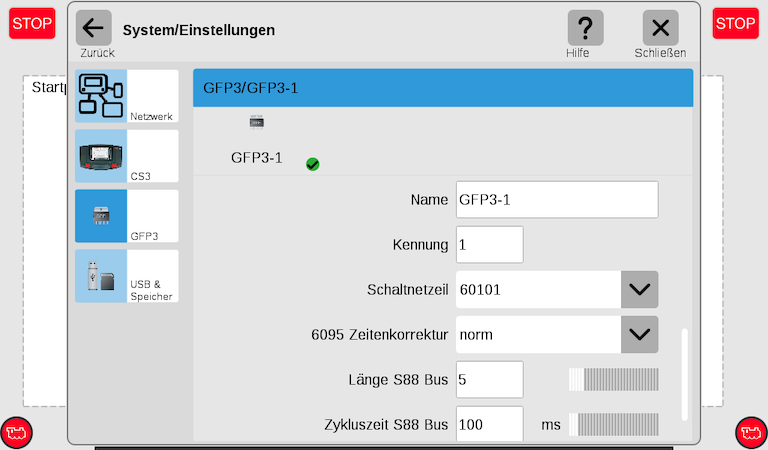Expand the 6095 Zeitenkorrektur dropdown arrow
The height and width of the screenshot is (450, 768).
click(x=639, y=334)
